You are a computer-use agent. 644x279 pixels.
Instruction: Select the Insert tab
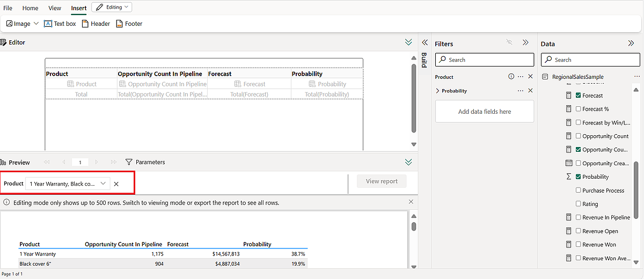(78, 8)
